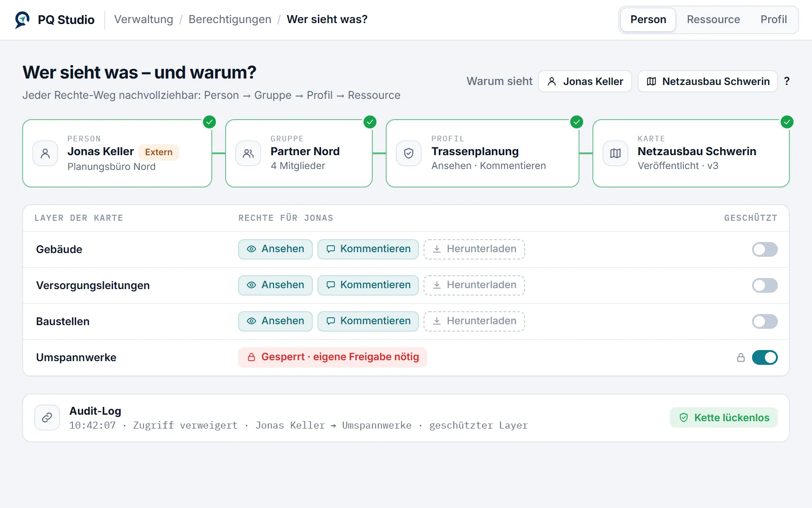Click the Audit-Log entry text

point(299,425)
